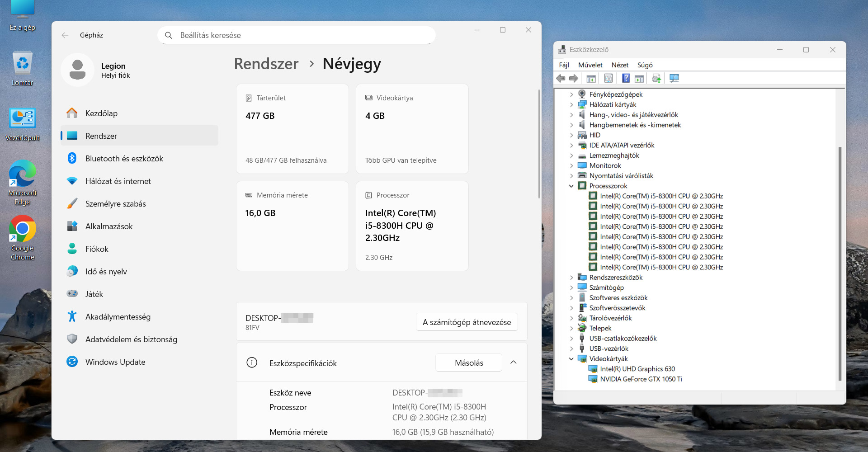Click the forward arrow in Eszközkezelő toolbar
The image size is (868, 452).
click(x=574, y=79)
